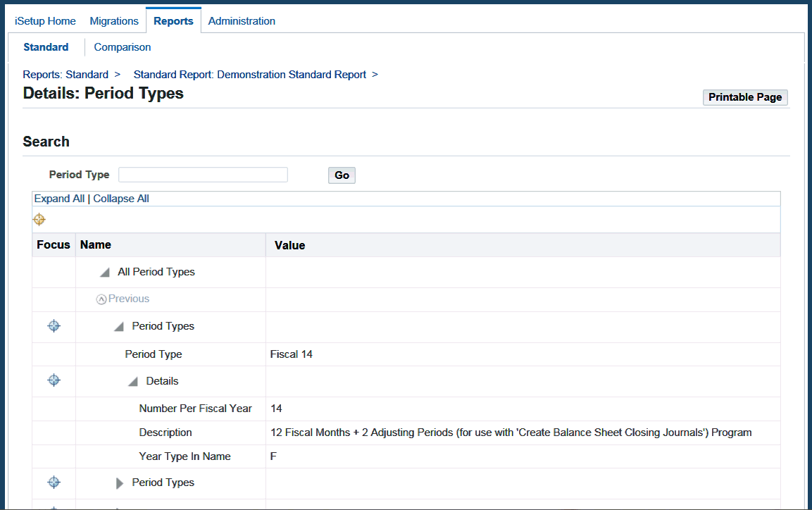The image size is (812, 510).
Task: Click the Focus column header
Action: point(54,245)
